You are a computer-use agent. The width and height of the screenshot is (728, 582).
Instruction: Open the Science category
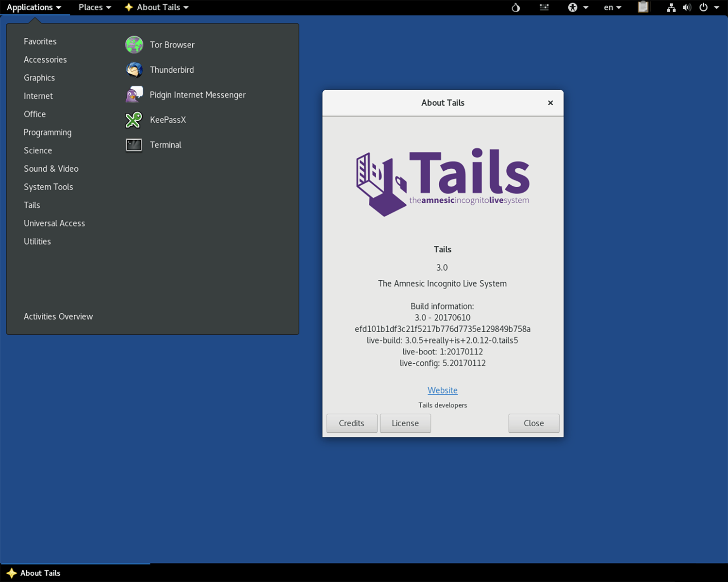tap(38, 151)
